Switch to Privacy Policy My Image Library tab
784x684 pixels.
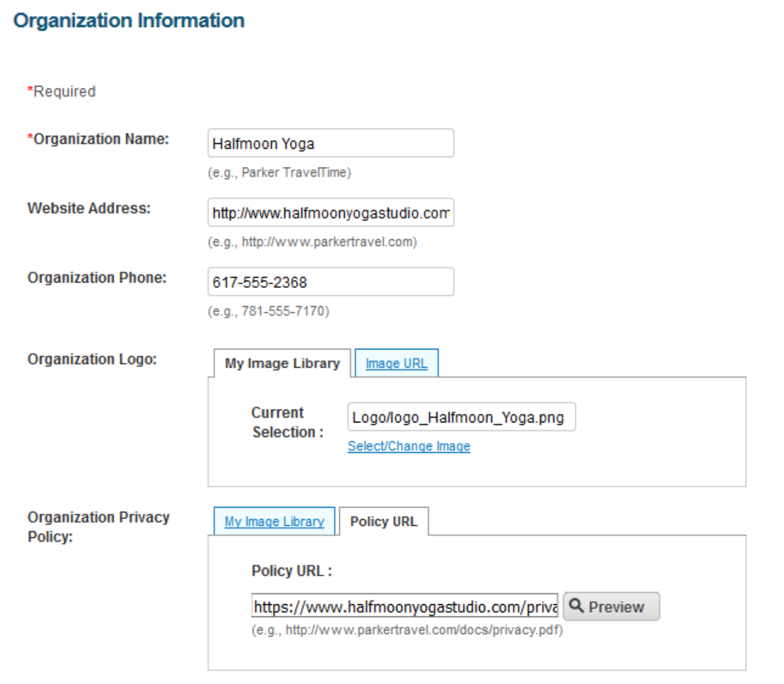274,522
